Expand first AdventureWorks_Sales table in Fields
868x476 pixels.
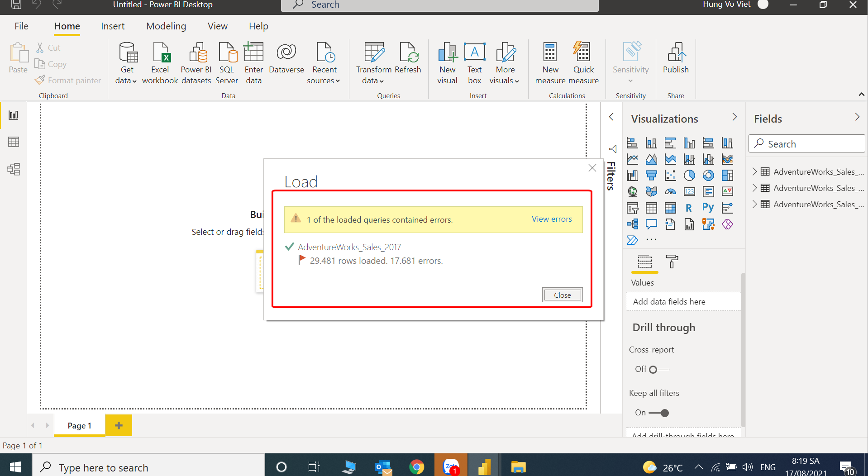click(x=754, y=171)
